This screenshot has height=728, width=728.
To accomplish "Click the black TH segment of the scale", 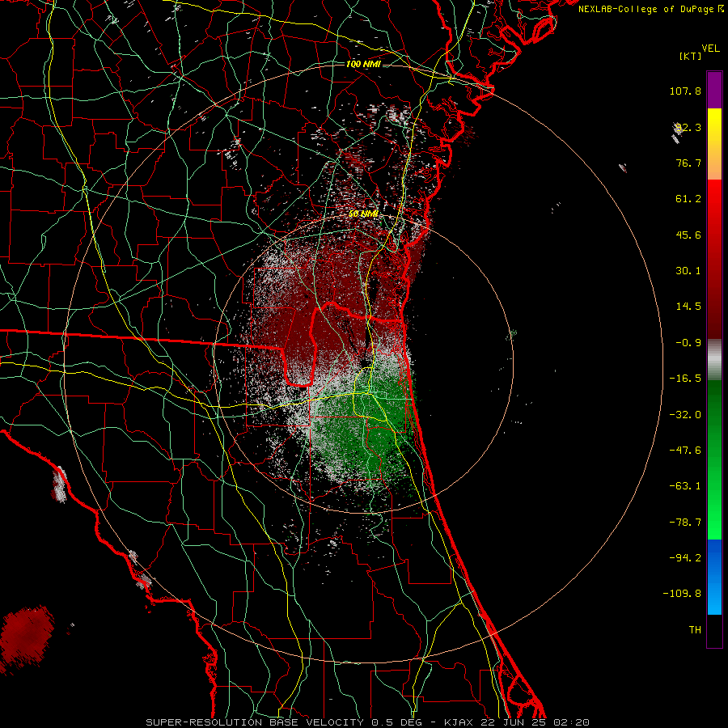I will [x=714, y=630].
